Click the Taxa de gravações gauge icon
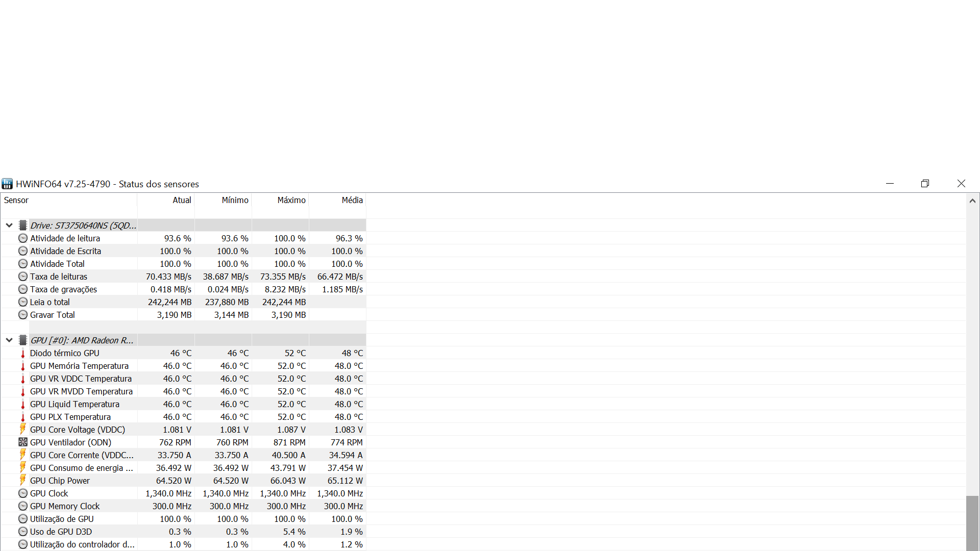Screen dimensions: 980x551 pyautogui.click(x=23, y=289)
